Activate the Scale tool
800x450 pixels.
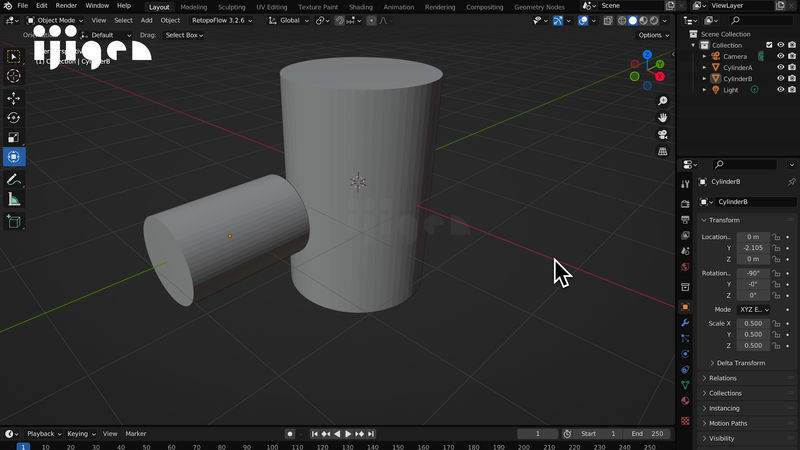(x=14, y=137)
